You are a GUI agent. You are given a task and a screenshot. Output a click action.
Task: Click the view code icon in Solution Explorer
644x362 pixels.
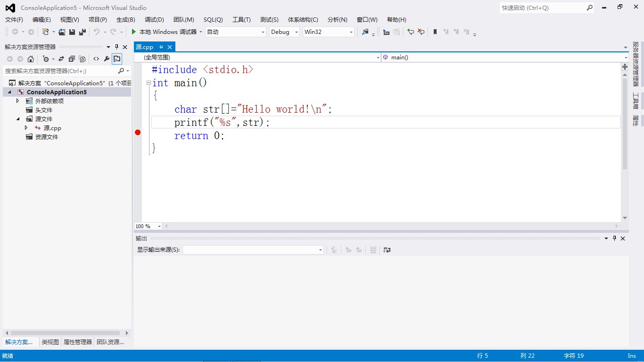[96, 59]
